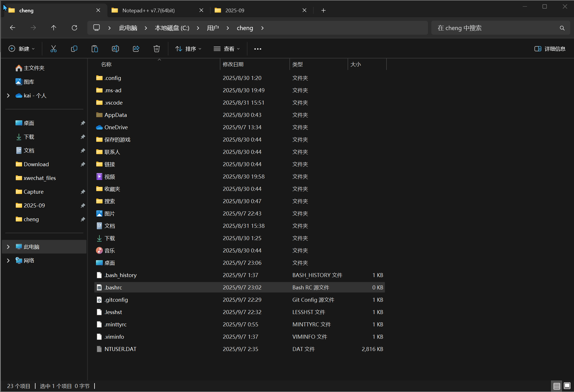Copy the selected file to clipboard
The width and height of the screenshot is (574, 392).
(x=74, y=48)
